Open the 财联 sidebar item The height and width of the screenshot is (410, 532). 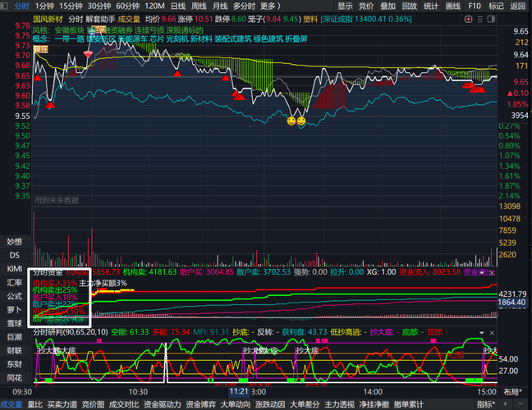click(x=15, y=350)
